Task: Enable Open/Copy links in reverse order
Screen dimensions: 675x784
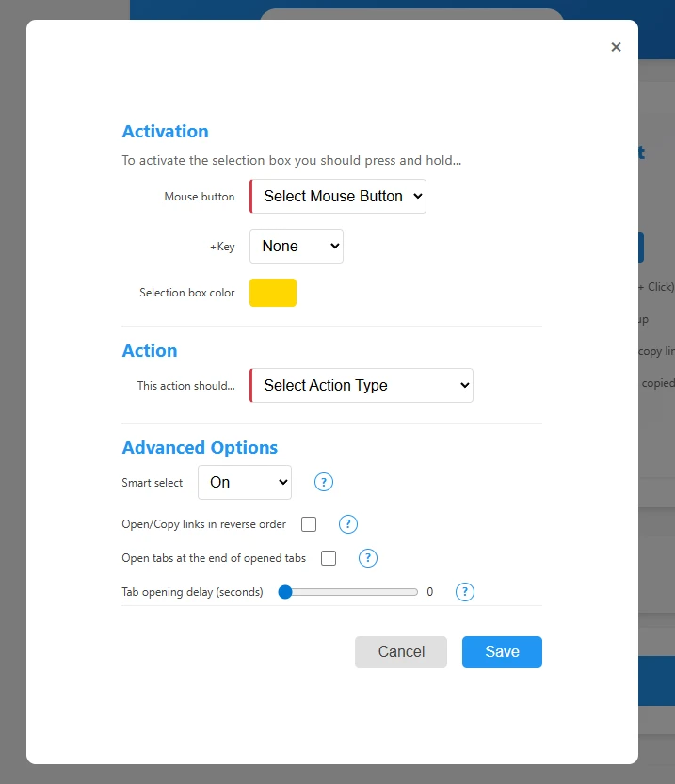Action: 309,524
